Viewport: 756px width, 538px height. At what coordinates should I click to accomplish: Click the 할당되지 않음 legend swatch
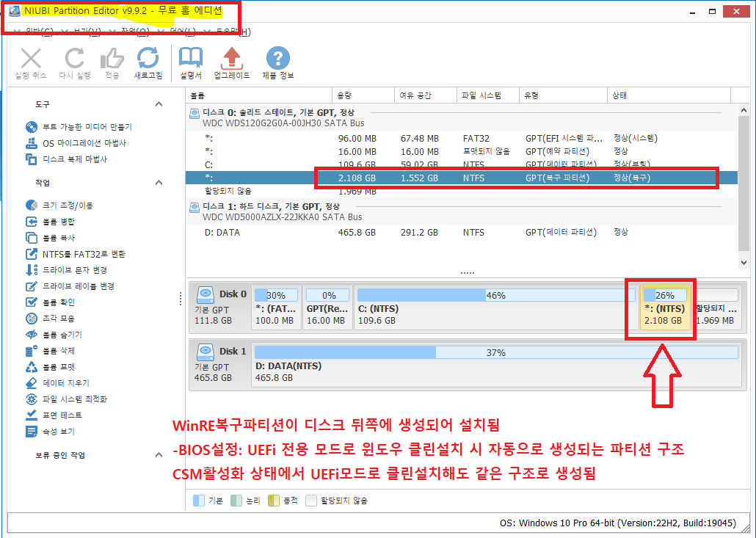(311, 501)
